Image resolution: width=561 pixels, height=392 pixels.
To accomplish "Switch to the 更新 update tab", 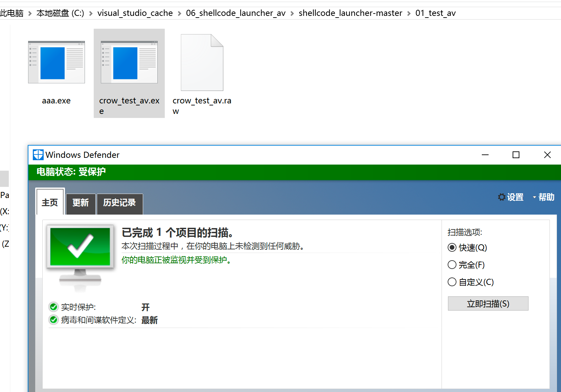I will tap(81, 204).
